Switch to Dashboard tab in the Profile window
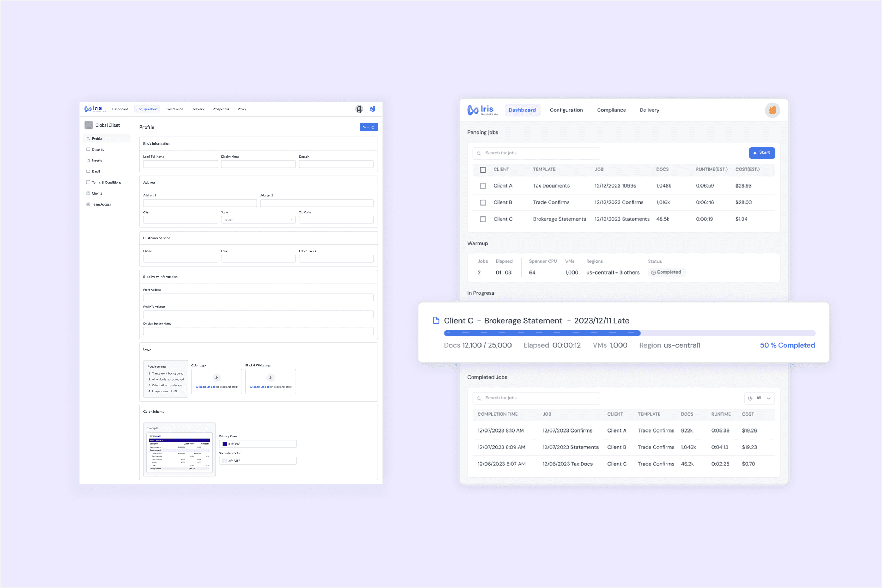Image resolution: width=882 pixels, height=588 pixels. [x=120, y=109]
